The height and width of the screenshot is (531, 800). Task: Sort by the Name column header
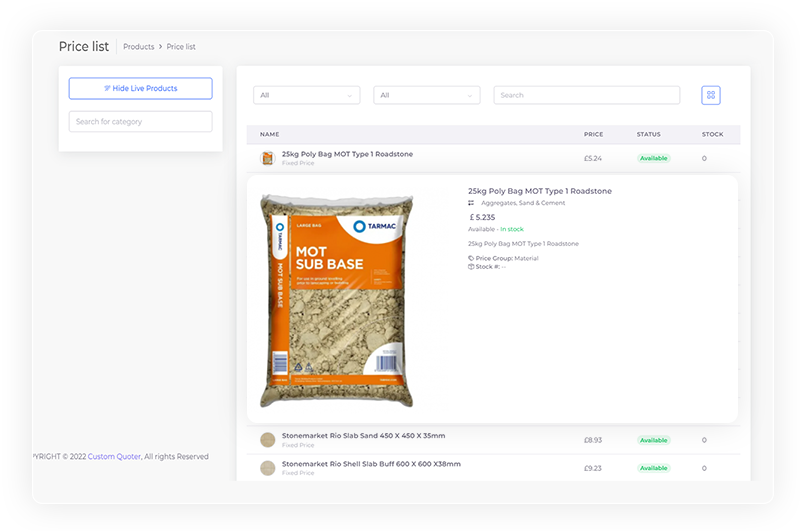pos(270,134)
